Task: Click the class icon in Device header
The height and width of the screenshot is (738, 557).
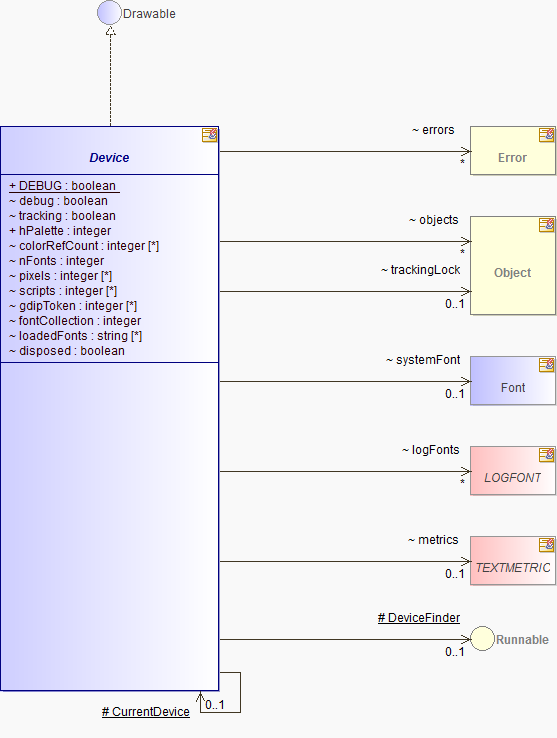Action: pos(210,135)
